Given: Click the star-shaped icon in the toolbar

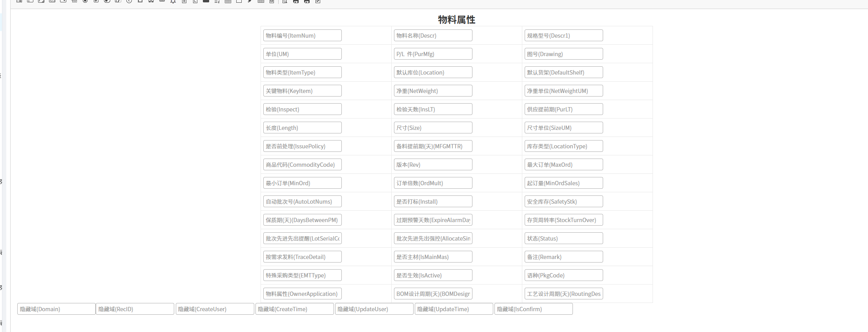Looking at the screenshot, I should coord(173,1).
